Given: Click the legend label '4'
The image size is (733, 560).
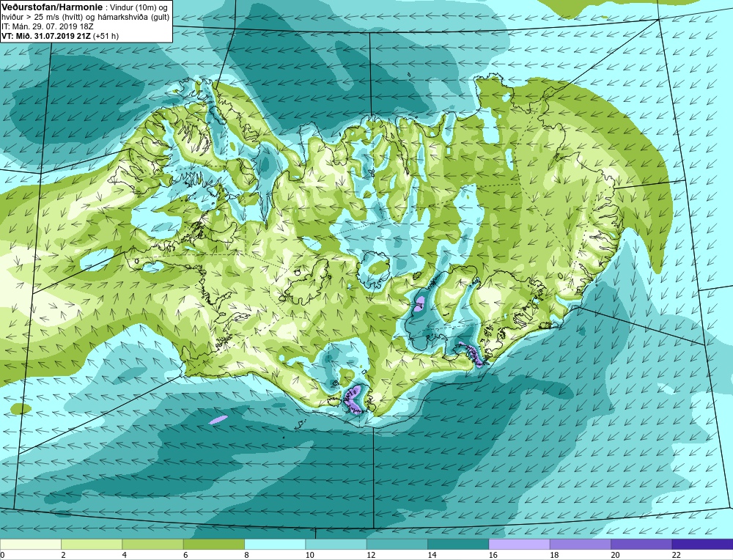Looking at the screenshot, I should pyautogui.click(x=125, y=555).
